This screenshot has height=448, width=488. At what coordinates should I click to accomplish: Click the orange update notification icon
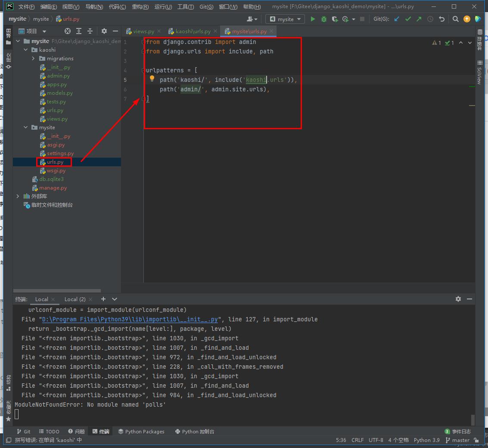[466, 19]
